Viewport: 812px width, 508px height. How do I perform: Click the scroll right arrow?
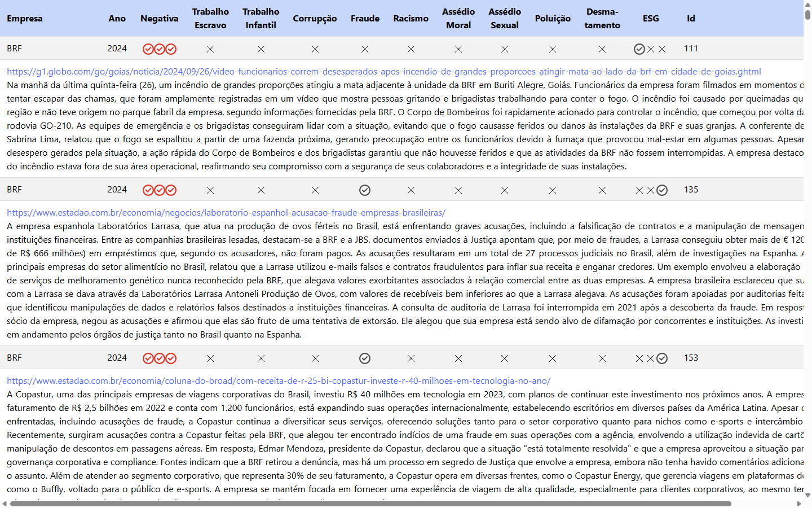click(799, 503)
